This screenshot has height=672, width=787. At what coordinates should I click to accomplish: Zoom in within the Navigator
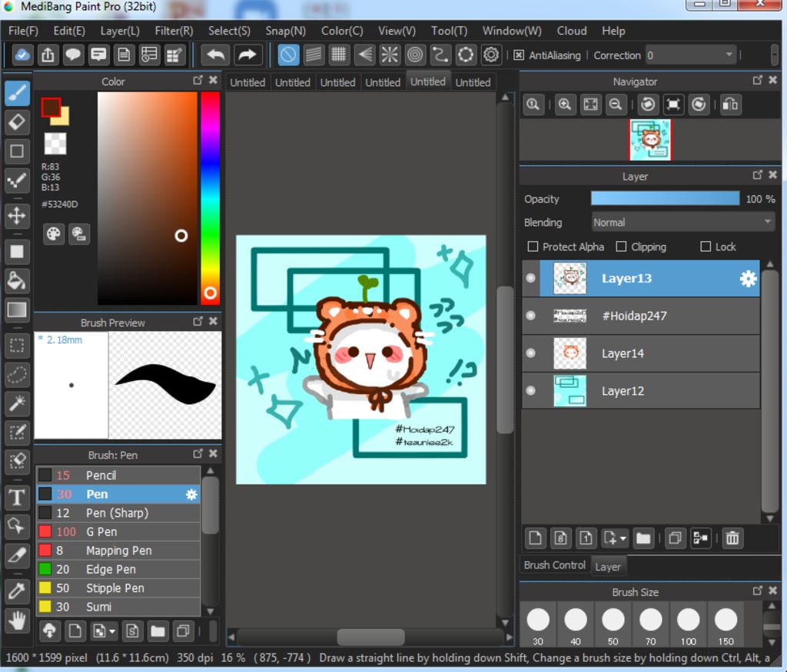tap(565, 104)
